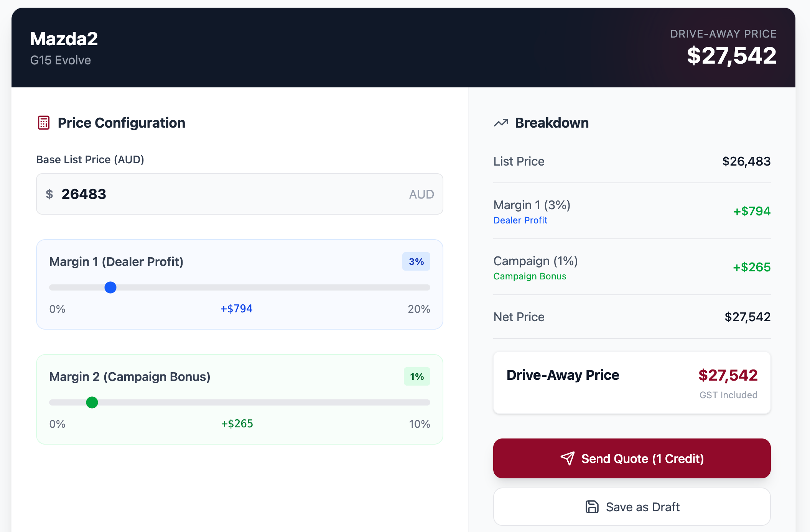Click the dollar sign icon in the price field
Viewport: 810px width, 532px height.
(x=49, y=194)
